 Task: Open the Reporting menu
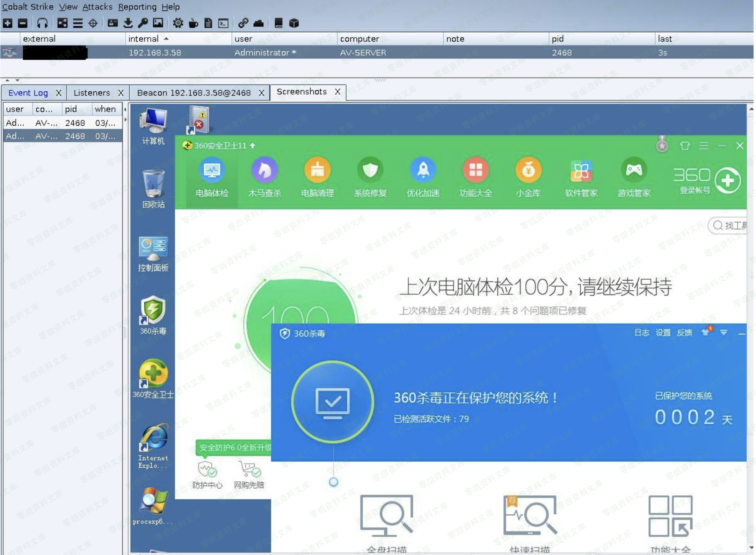pos(137,7)
